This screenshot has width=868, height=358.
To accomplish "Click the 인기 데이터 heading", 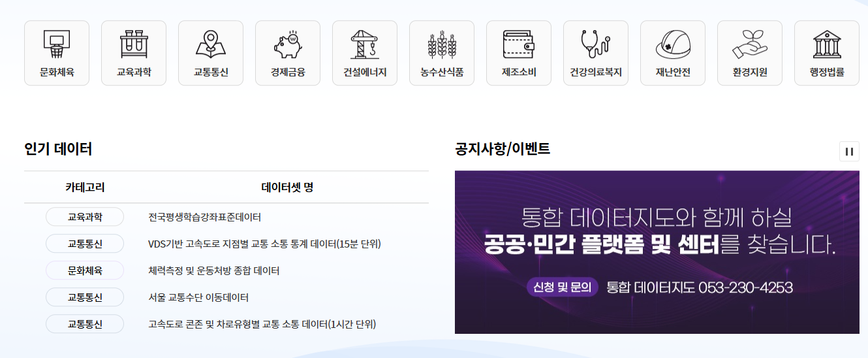I will 58,149.
